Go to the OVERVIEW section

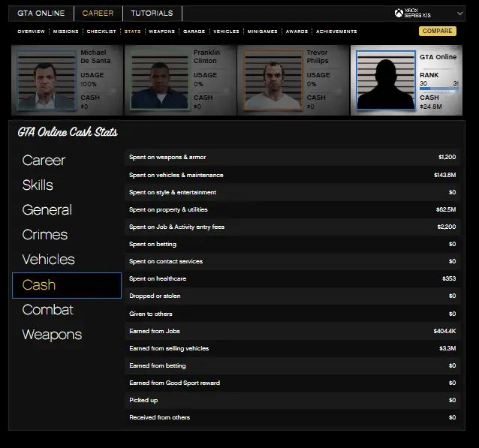click(x=31, y=32)
